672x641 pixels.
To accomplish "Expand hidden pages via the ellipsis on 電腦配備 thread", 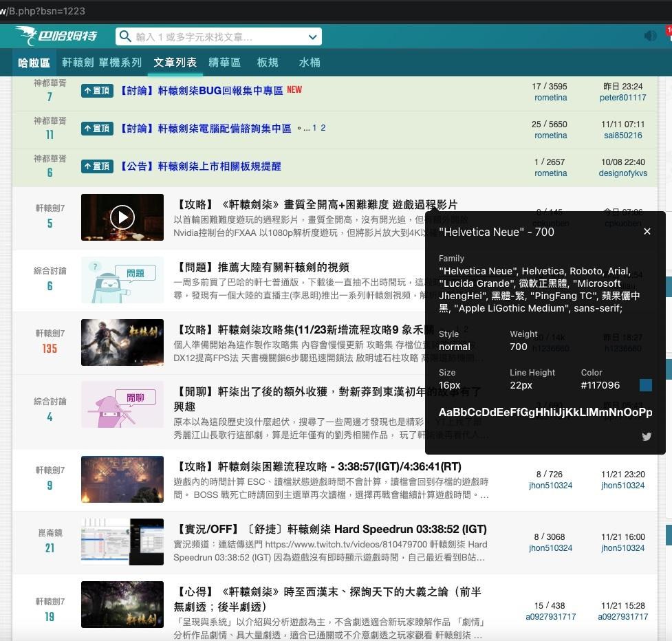I will click(x=307, y=128).
